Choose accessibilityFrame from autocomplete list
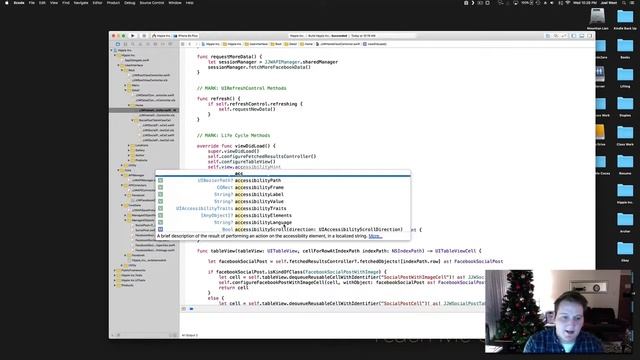The width and height of the screenshot is (640, 360). click(x=283, y=187)
